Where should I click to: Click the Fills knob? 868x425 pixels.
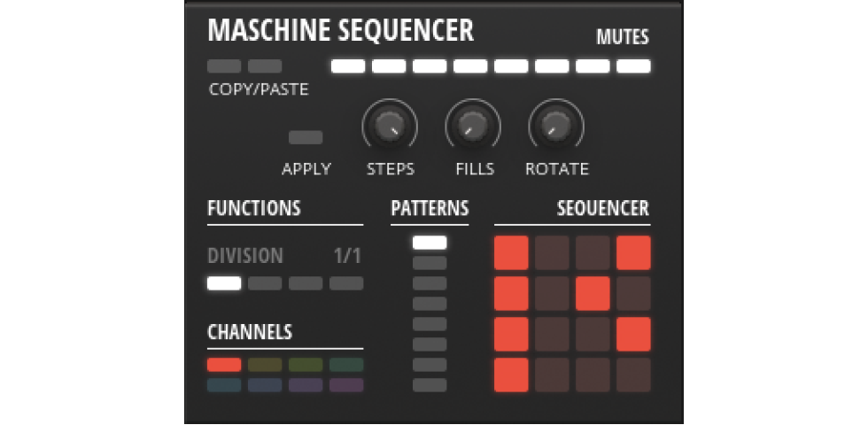tap(473, 127)
